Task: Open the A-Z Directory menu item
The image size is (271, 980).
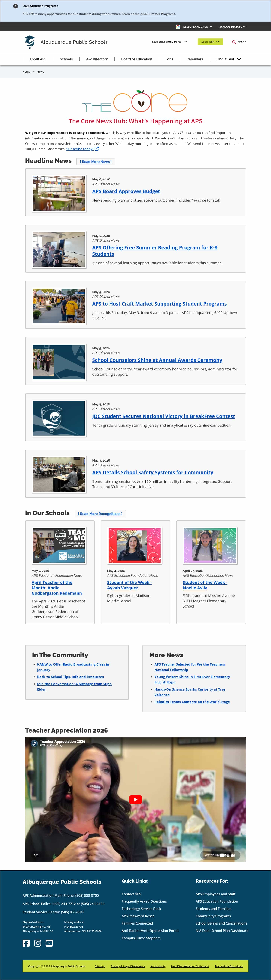Action: click(x=97, y=59)
